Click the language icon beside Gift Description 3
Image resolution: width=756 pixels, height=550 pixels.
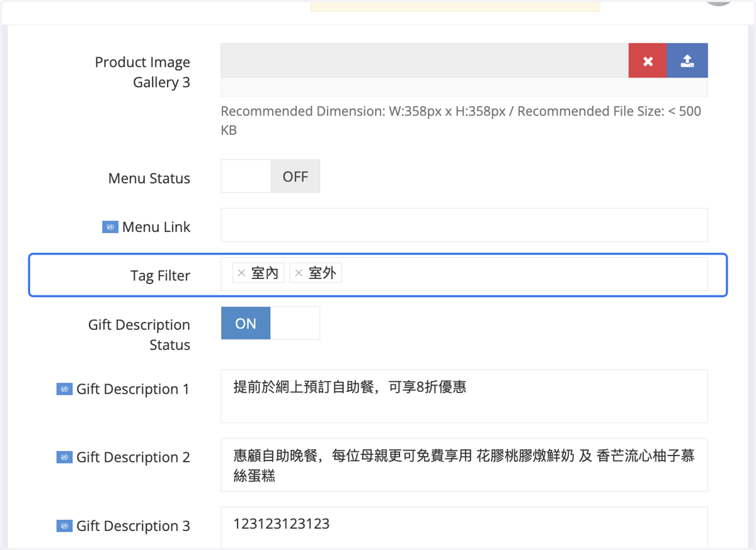click(x=64, y=526)
